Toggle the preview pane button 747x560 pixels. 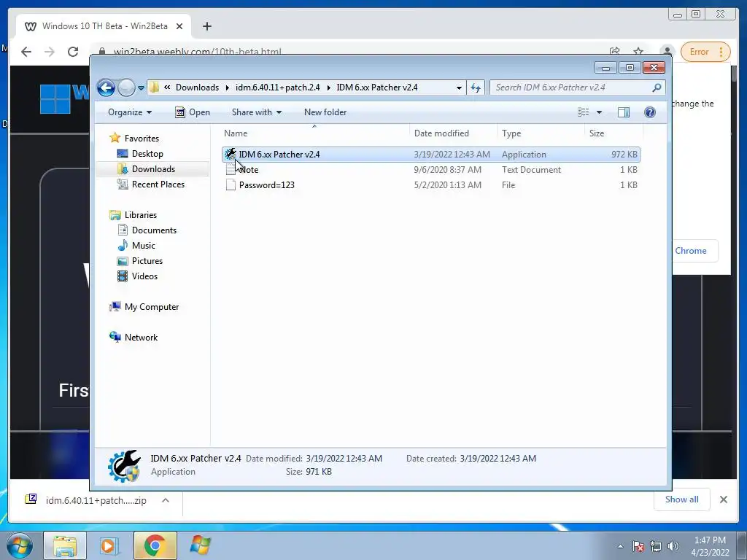624,112
